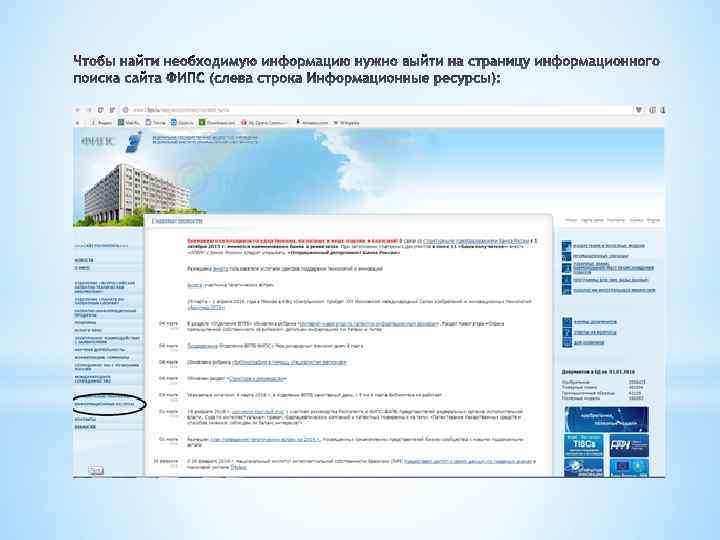
Task: Open Электронное взаимодействие с заявителями menu item
Action: point(107,340)
